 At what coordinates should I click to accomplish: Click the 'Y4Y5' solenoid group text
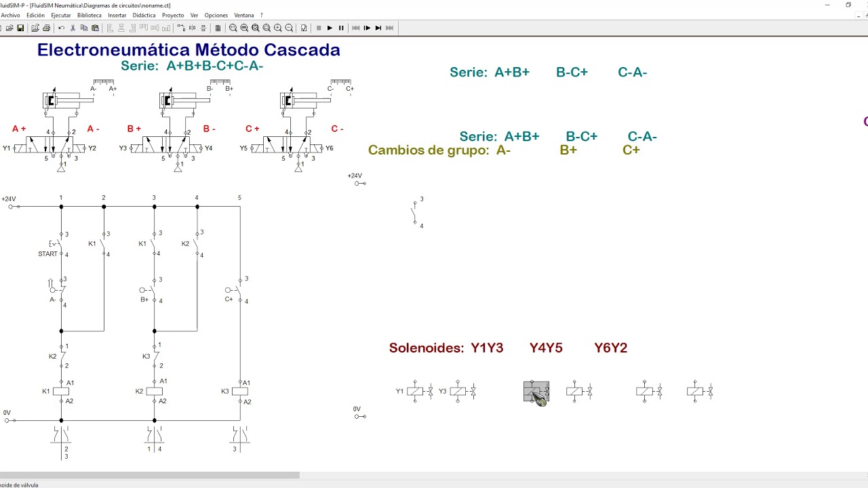pyautogui.click(x=546, y=348)
